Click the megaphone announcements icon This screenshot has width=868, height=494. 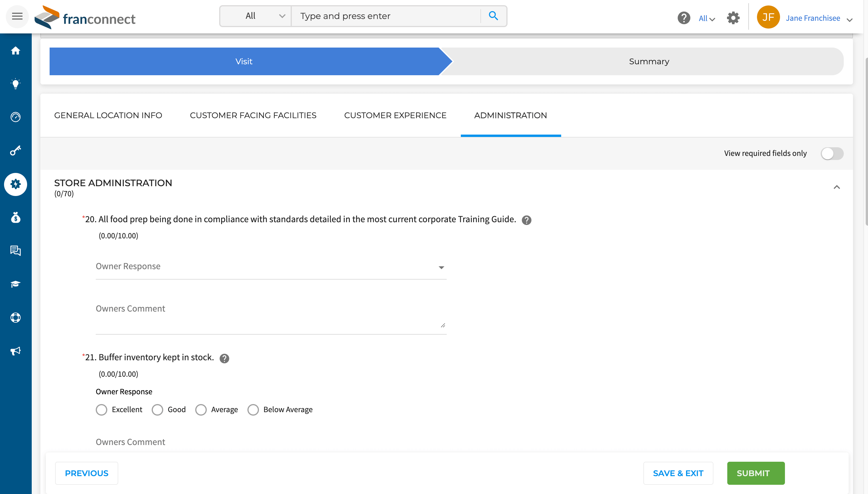click(16, 351)
